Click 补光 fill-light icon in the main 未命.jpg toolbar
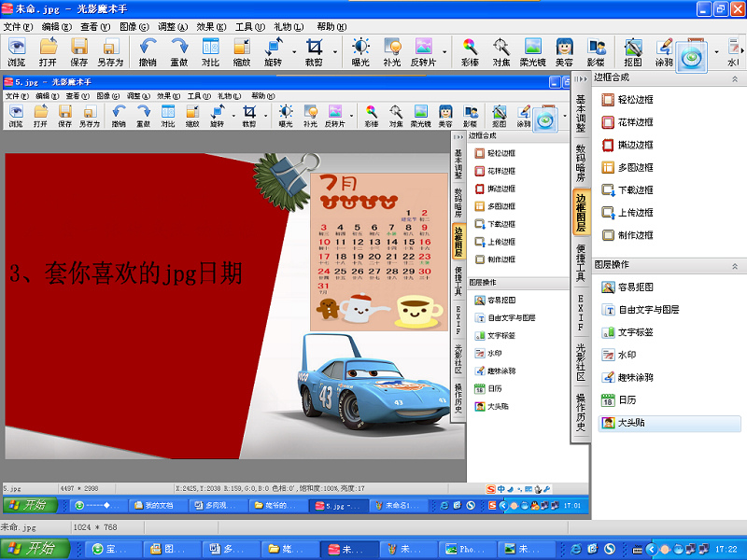Image resolution: width=747 pixels, height=560 pixels. click(392, 52)
